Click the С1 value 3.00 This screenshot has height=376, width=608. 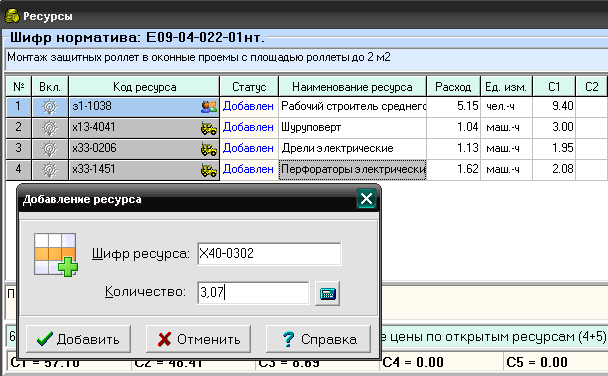(x=563, y=127)
